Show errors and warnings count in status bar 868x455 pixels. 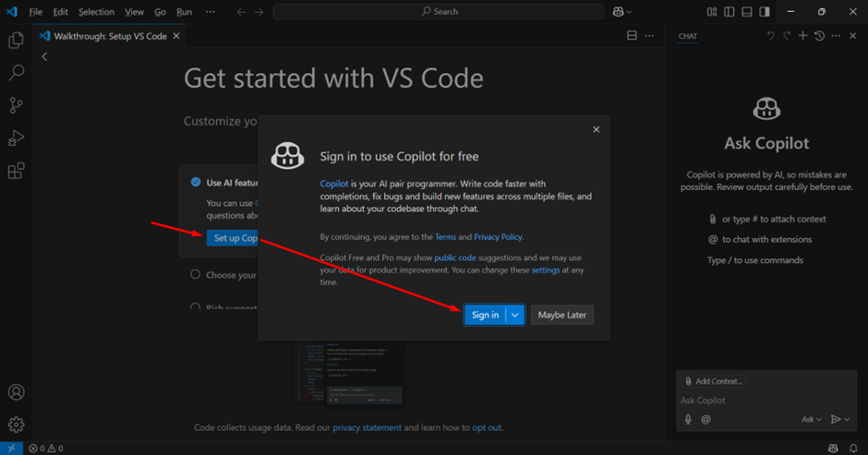point(46,449)
